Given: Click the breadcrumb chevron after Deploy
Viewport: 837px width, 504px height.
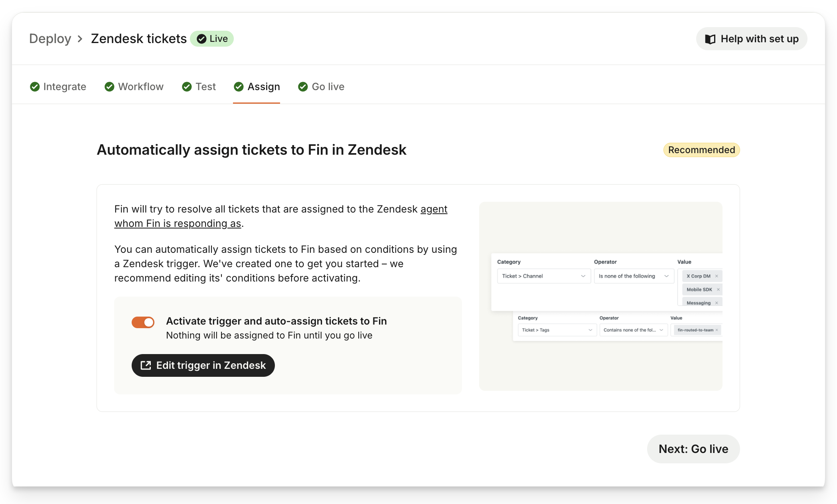Looking at the screenshot, I should [x=80, y=39].
